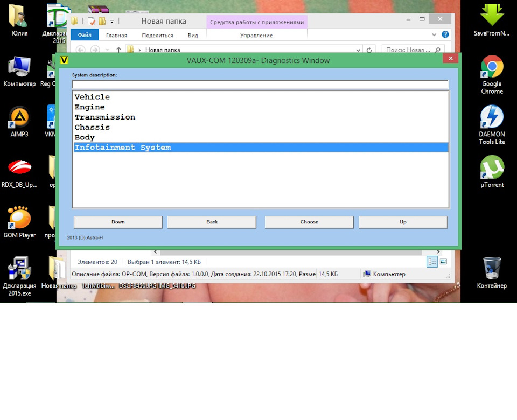Select Средства работы с приложениями tab

pyautogui.click(x=257, y=22)
